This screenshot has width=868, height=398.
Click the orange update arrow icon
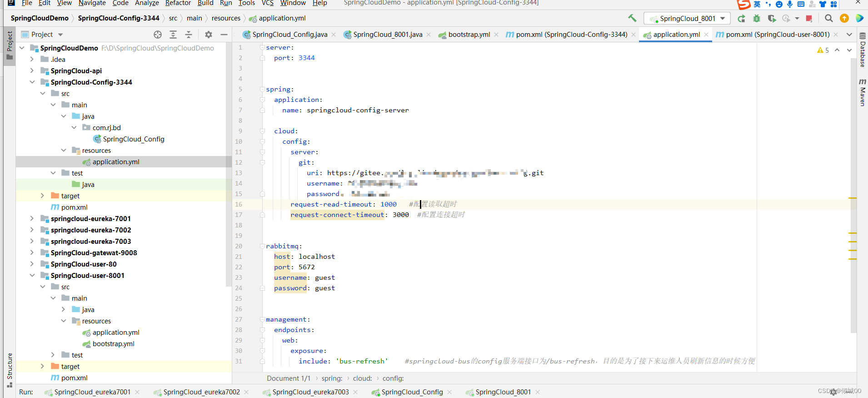point(844,18)
